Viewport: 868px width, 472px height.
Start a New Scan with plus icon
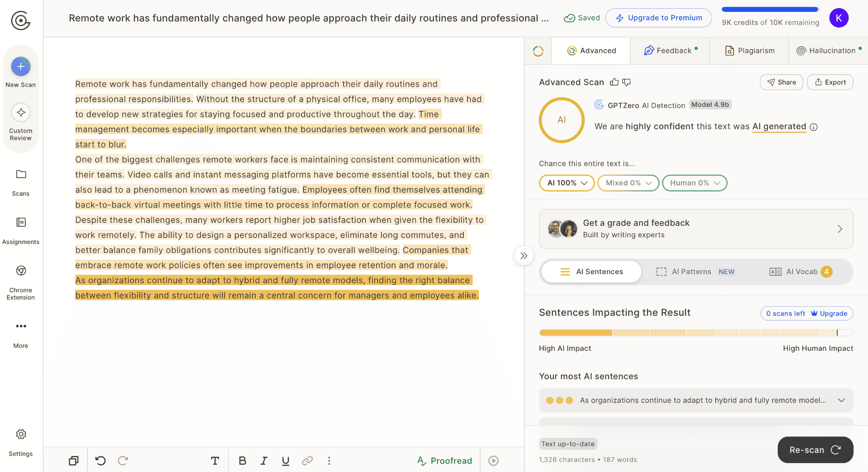(x=21, y=67)
